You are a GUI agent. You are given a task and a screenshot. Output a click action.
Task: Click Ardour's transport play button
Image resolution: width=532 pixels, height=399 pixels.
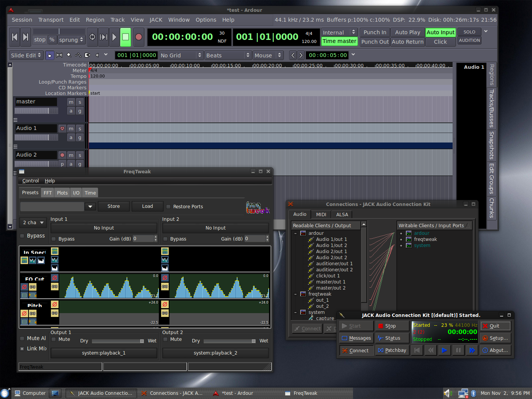[114, 37]
